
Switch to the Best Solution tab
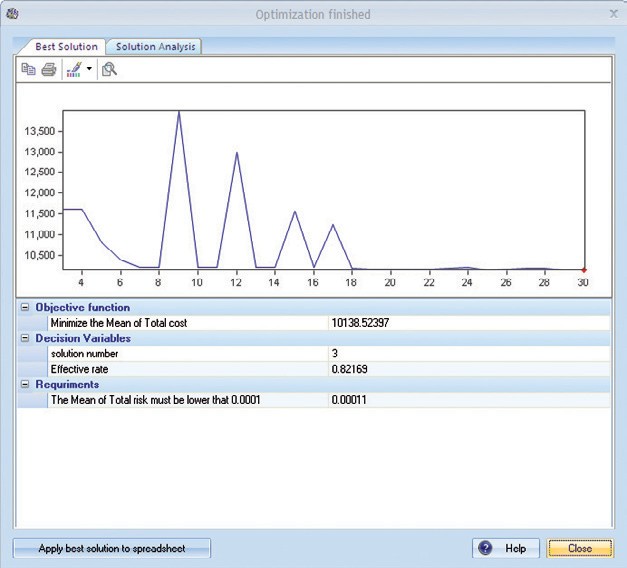click(x=66, y=46)
